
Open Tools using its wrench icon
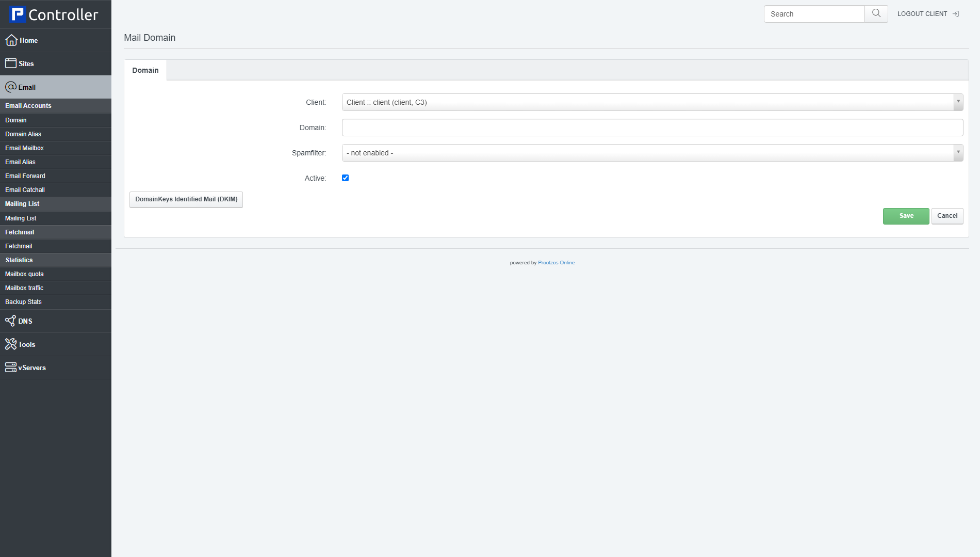click(11, 344)
